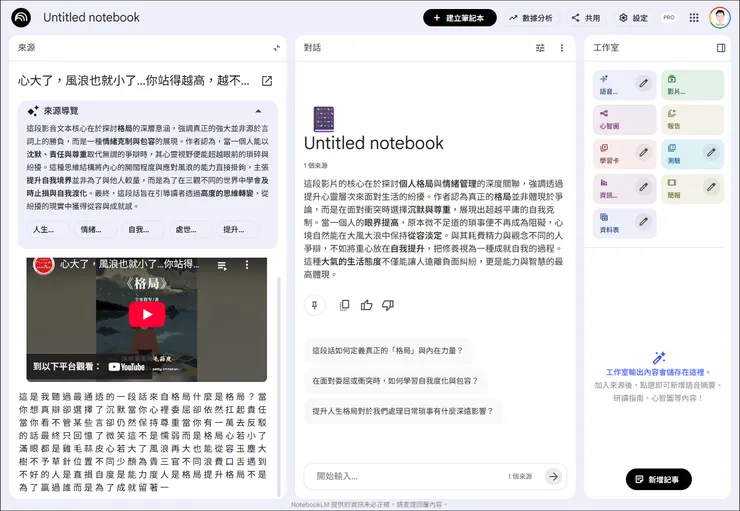Open the YouTube video three-dot menu
740x511 pixels.
point(246,265)
